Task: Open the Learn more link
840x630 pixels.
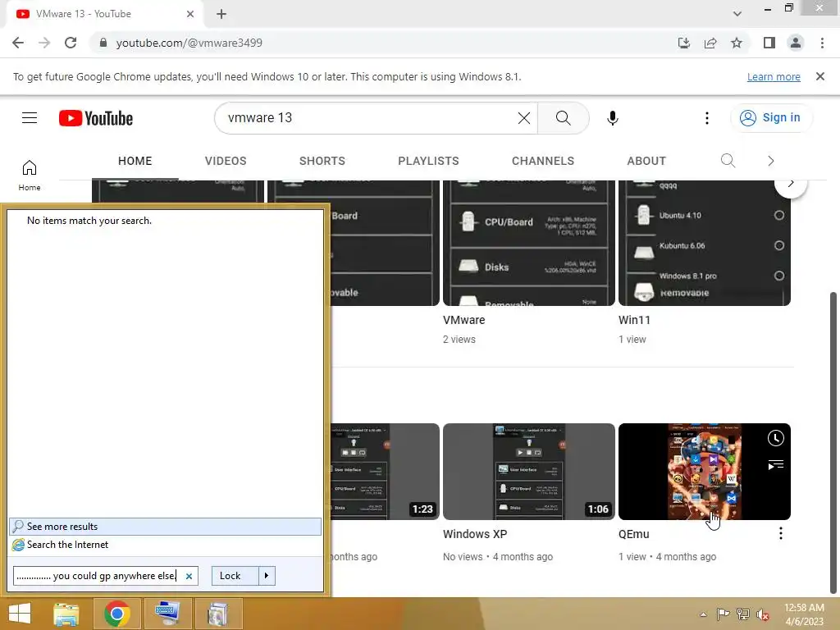Action: click(x=774, y=76)
